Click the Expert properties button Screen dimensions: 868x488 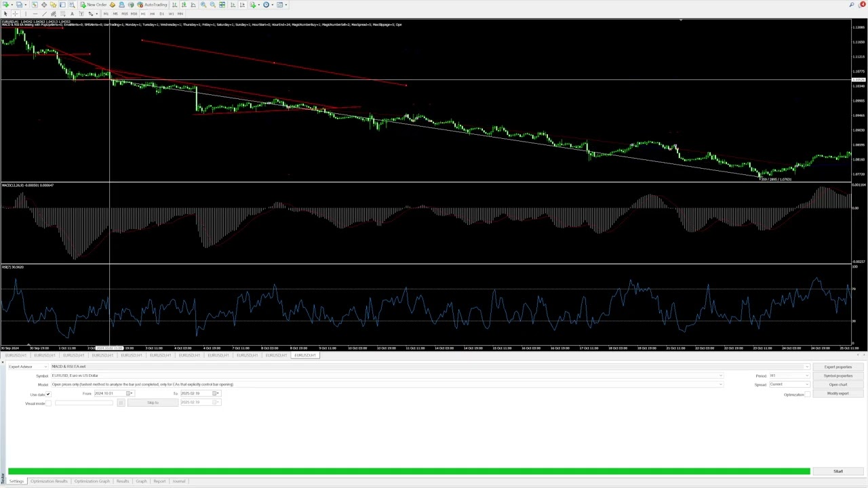click(838, 367)
